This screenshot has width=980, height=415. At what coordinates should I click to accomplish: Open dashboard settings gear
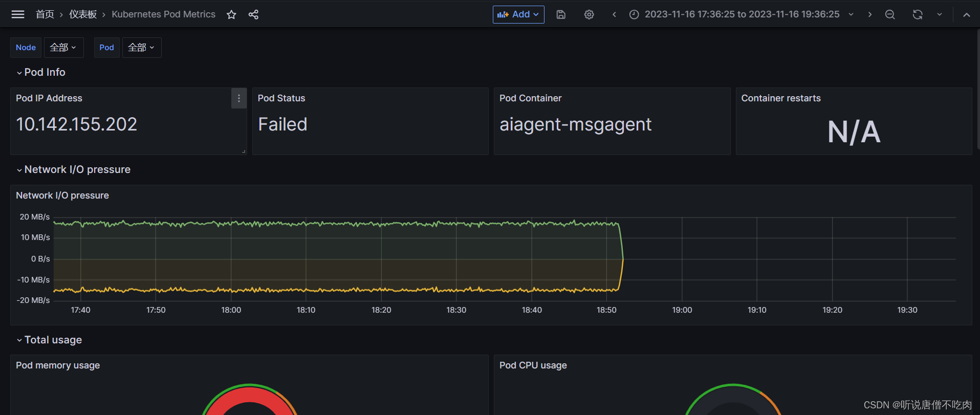point(589,14)
